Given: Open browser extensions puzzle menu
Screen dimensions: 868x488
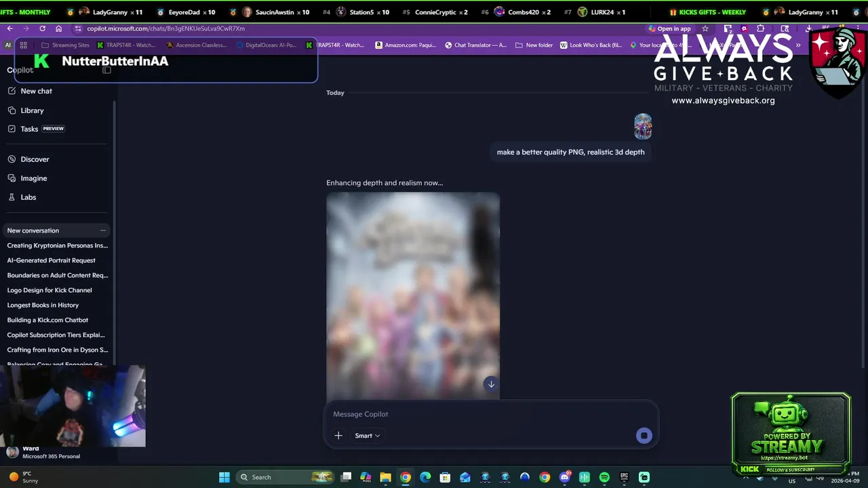Looking at the screenshot, I should coord(760,28).
